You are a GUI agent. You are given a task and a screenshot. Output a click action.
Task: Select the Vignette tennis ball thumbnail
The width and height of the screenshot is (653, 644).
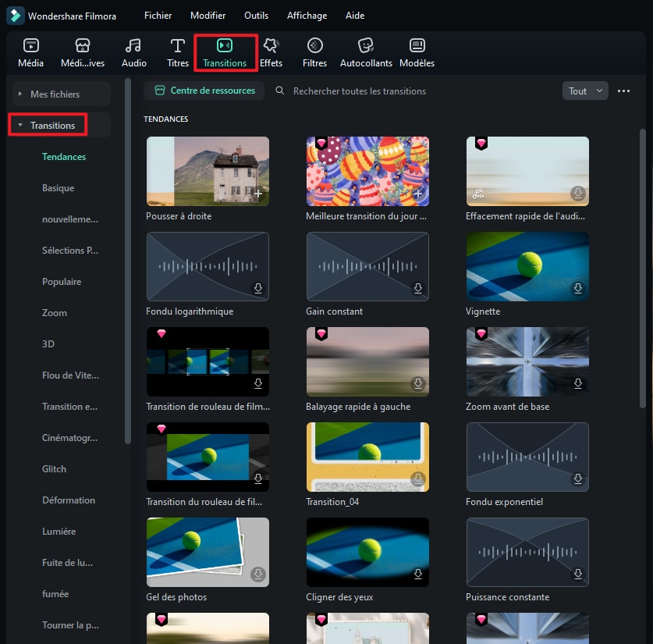pyautogui.click(x=527, y=267)
